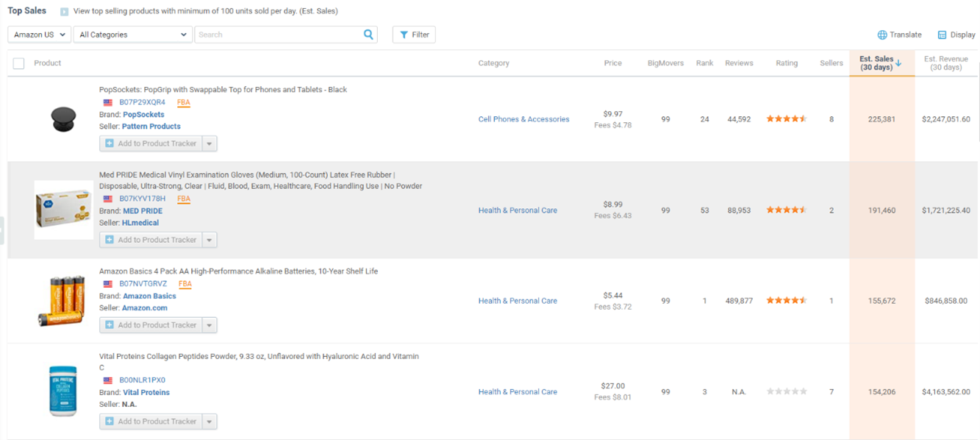
Task: Open the Vital Proteins brand link
Action: [x=146, y=393]
